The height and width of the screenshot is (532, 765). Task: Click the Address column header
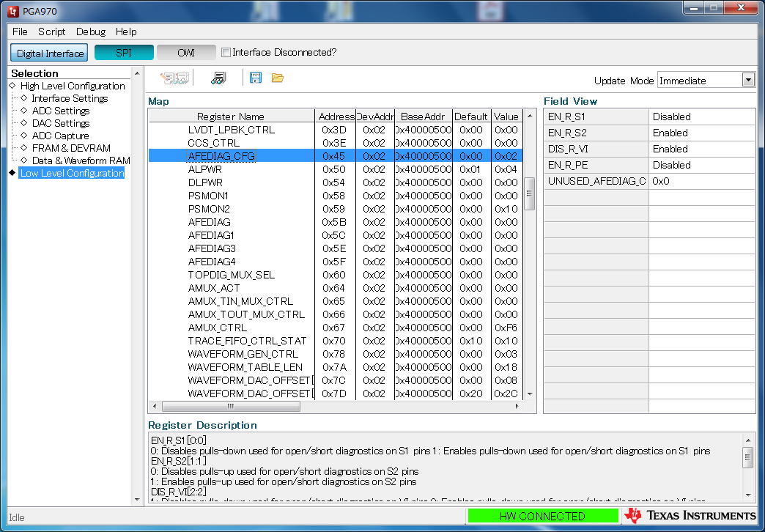[x=336, y=117]
